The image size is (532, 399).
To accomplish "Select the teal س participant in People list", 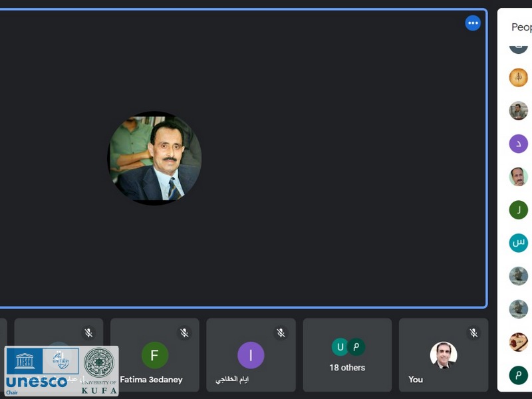I will (518, 243).
